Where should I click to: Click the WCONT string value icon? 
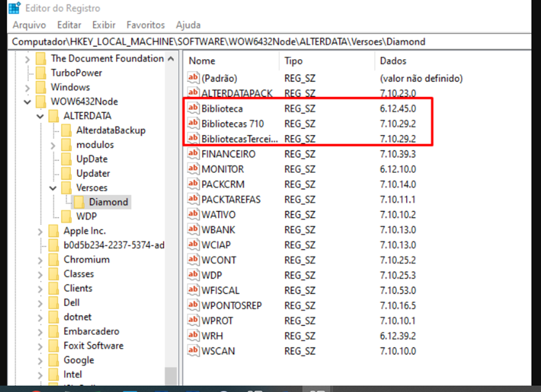pyautogui.click(x=194, y=260)
